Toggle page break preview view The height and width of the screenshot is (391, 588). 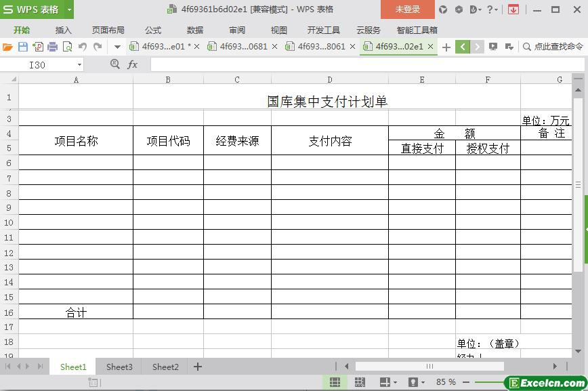point(360,382)
